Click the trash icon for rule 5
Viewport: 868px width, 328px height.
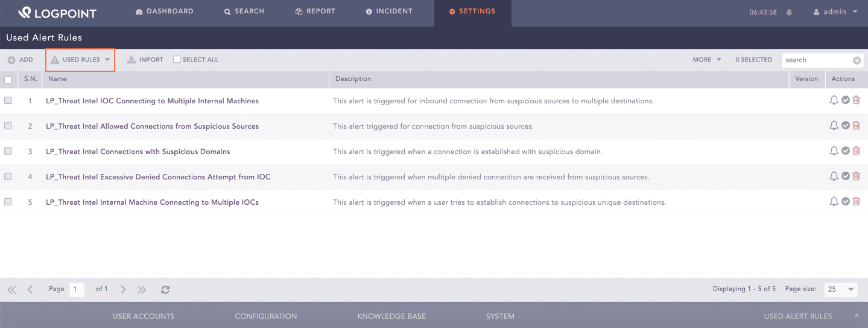click(856, 202)
